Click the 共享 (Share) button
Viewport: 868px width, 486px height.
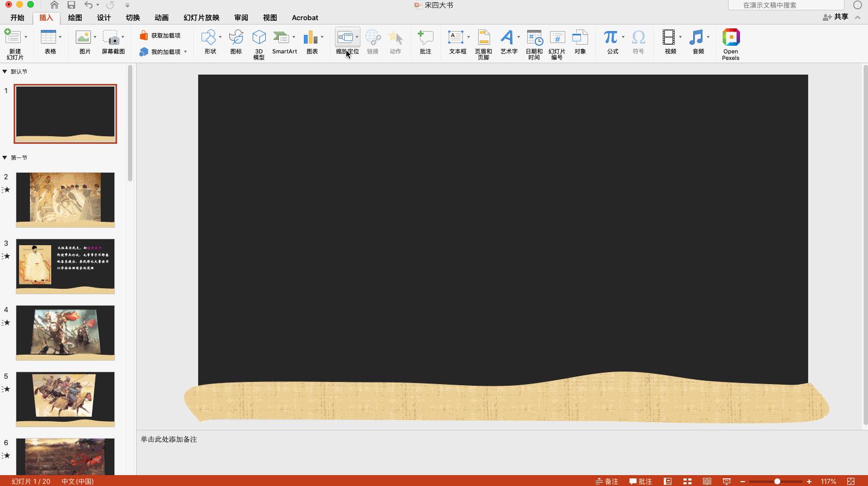(836, 17)
